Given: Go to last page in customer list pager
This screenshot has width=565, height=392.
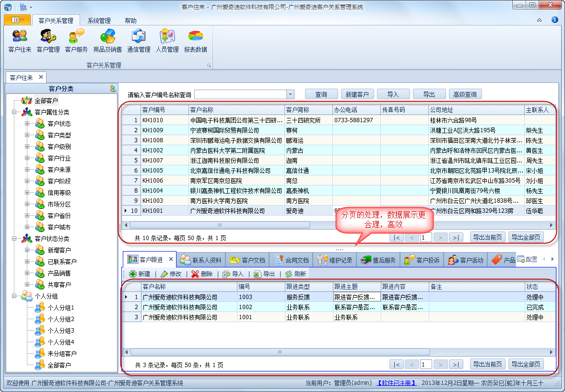Looking at the screenshot, I should coord(456,238).
